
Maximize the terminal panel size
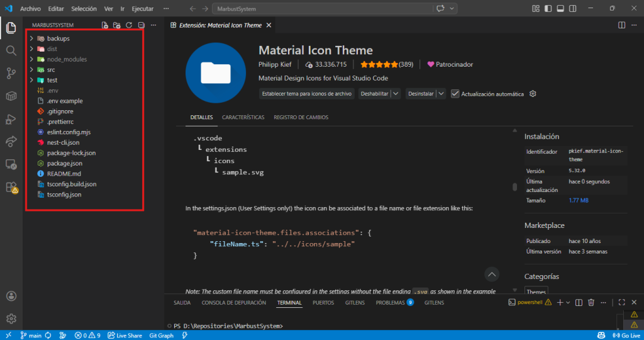click(x=622, y=303)
